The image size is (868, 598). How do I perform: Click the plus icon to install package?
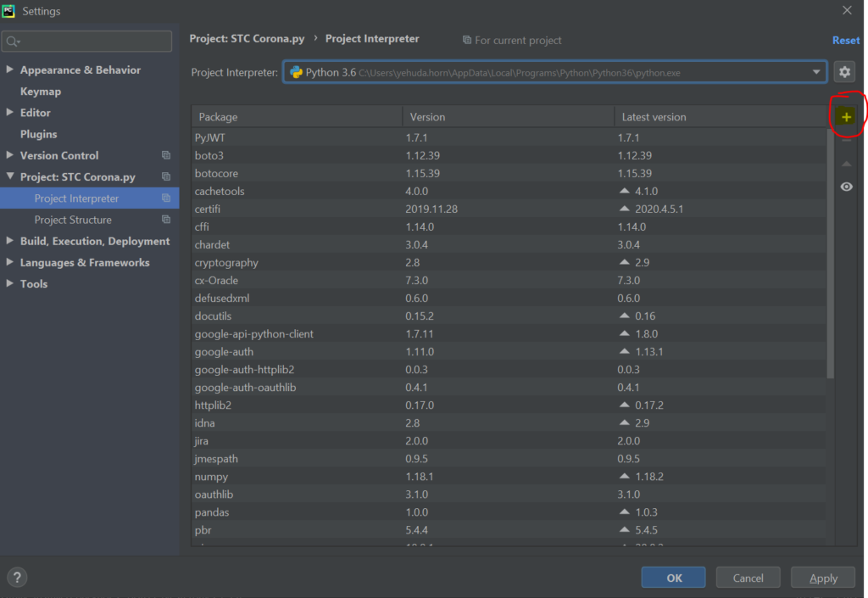point(845,117)
